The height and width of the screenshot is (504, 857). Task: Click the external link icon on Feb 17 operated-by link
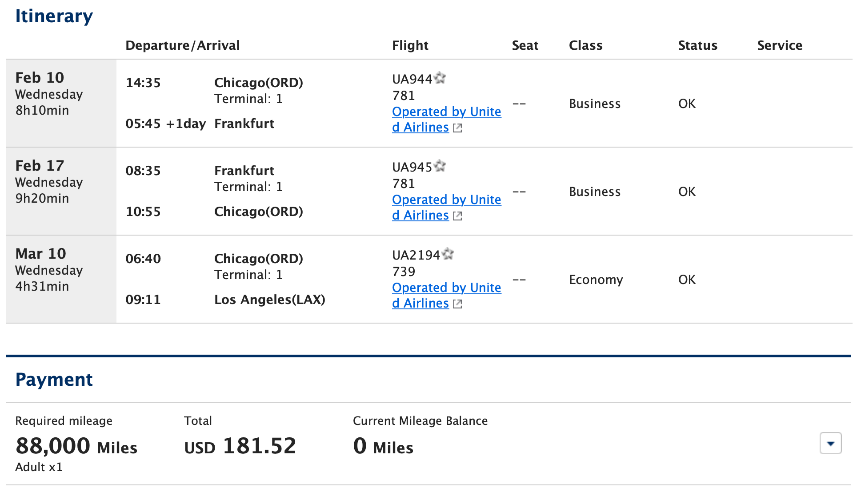(458, 216)
